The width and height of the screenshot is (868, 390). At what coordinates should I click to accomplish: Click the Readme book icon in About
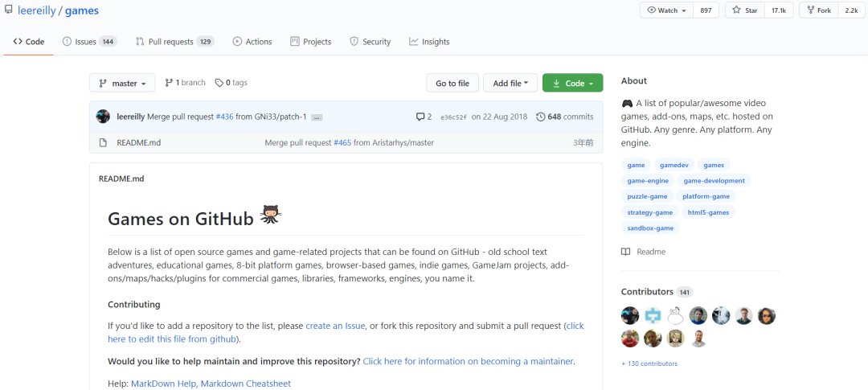(625, 252)
